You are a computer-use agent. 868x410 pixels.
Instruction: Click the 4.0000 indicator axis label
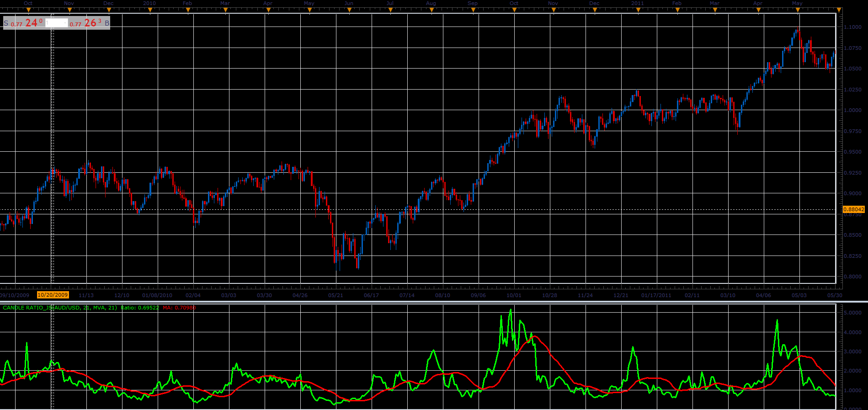click(853, 332)
